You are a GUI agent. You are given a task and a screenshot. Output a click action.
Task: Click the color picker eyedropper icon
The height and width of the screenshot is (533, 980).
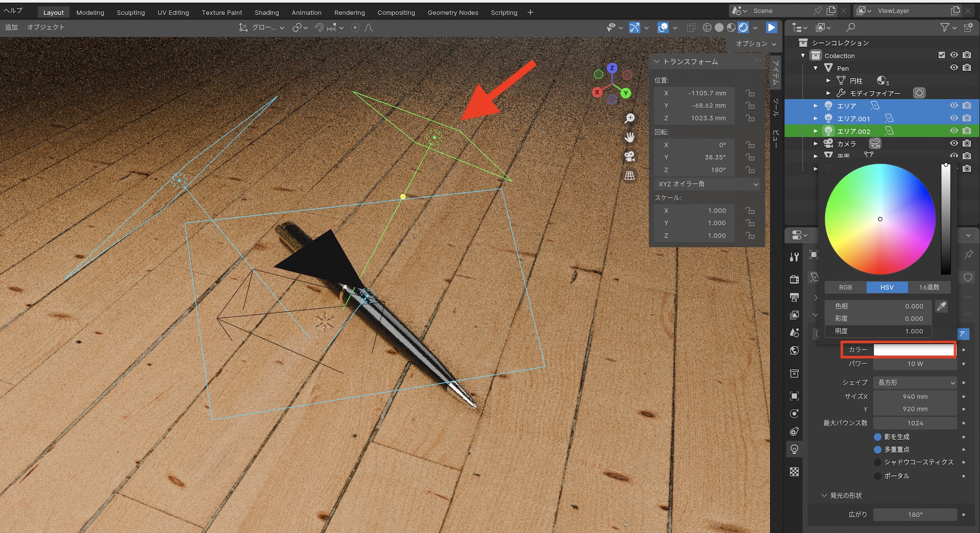[x=941, y=306]
